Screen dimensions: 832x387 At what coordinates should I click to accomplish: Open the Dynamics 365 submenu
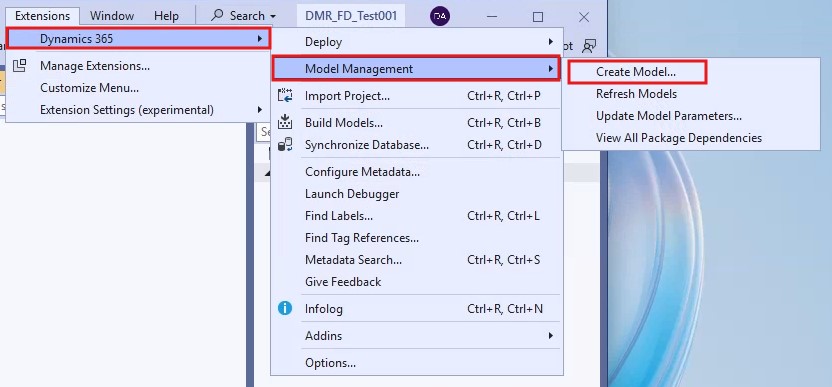(x=139, y=39)
